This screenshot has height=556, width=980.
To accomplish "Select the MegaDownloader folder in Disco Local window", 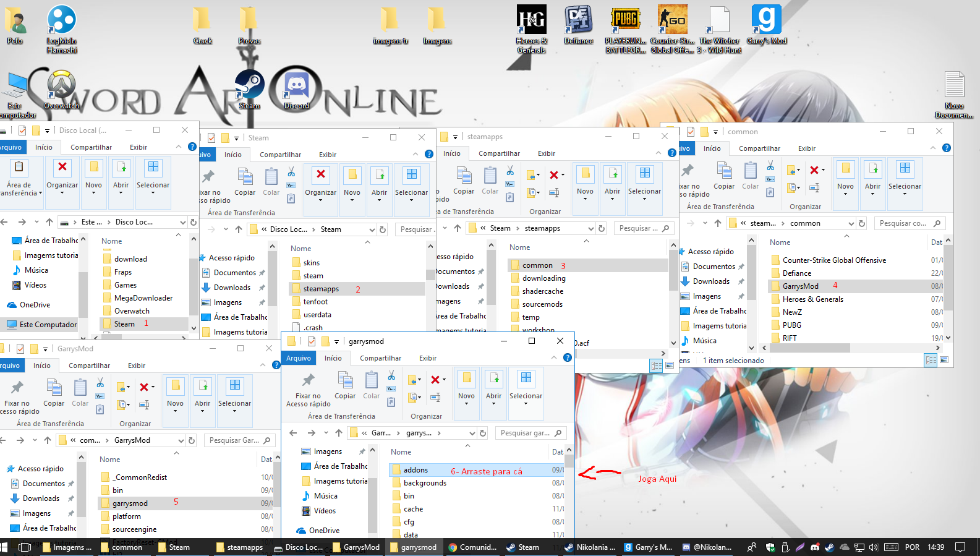I will pos(144,298).
